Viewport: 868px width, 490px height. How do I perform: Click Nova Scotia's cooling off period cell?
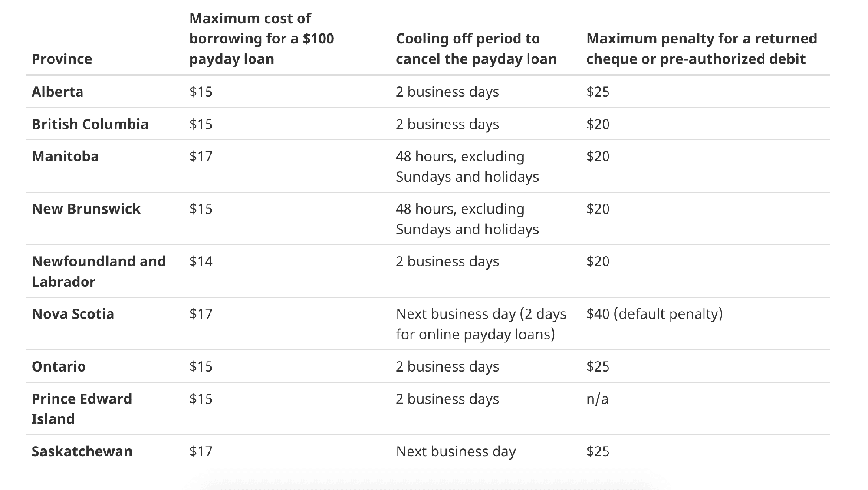[481, 324]
